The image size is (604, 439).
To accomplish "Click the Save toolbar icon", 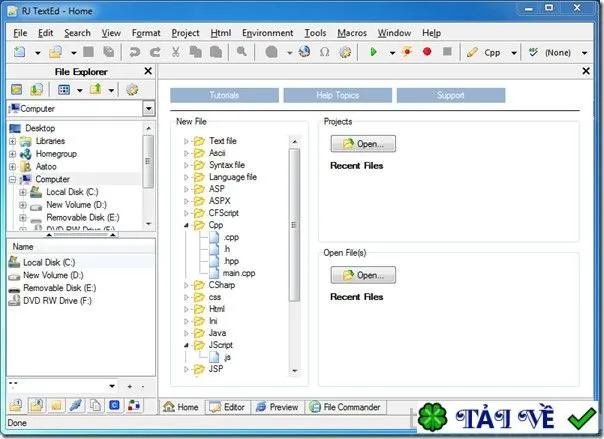I will (89, 52).
